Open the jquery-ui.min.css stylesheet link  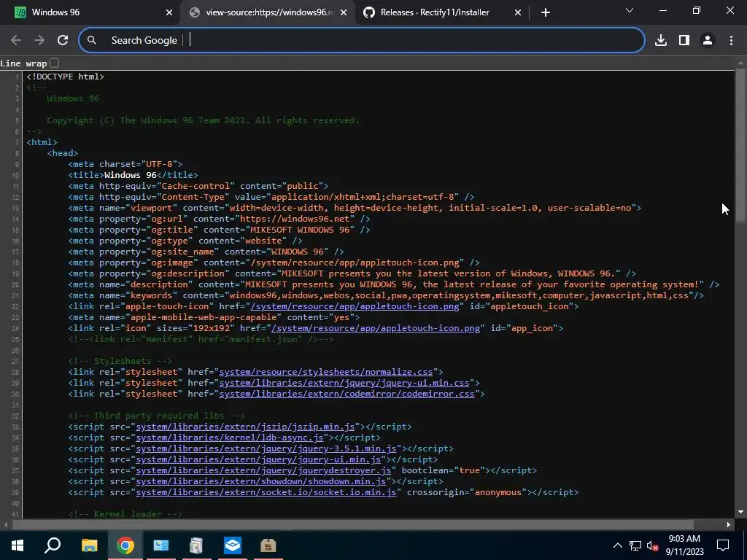click(344, 383)
